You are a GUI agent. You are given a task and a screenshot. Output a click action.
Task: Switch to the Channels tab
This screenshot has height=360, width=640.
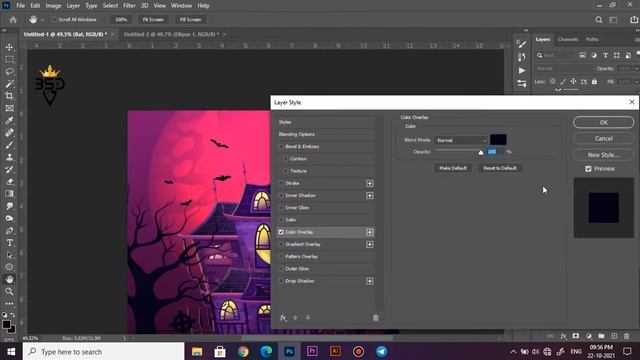(x=568, y=39)
